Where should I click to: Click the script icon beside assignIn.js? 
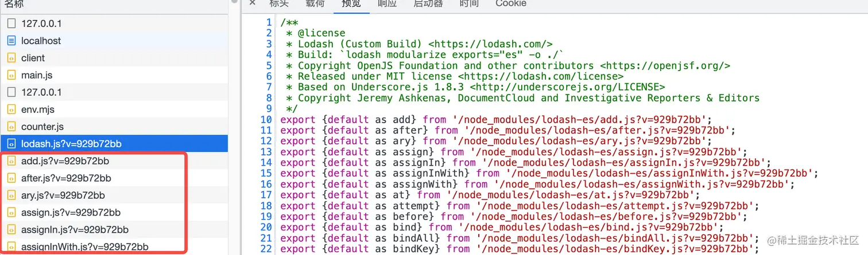point(11,230)
